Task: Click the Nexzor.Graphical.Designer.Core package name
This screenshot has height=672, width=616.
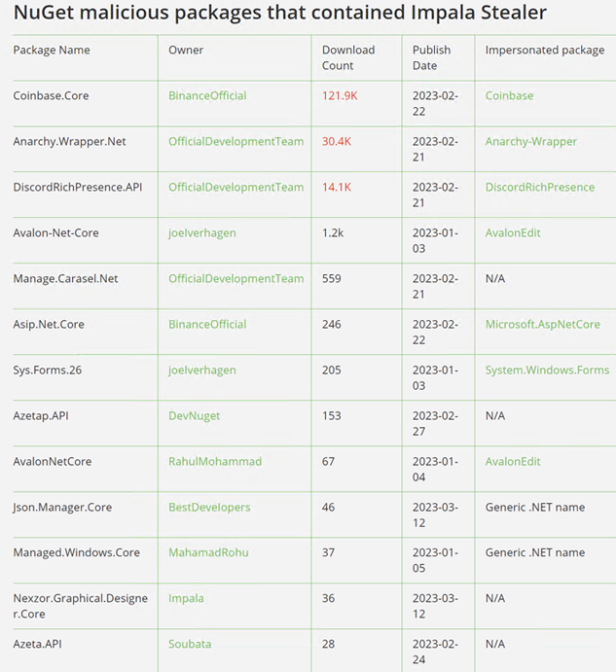Action: (80, 606)
